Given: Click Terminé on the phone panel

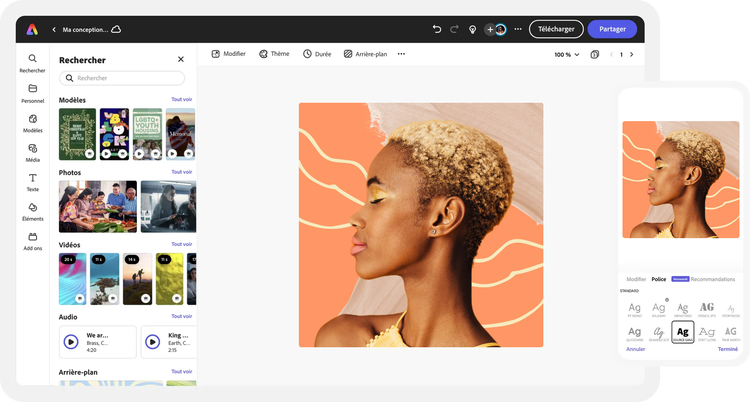Looking at the screenshot, I should coord(728,349).
